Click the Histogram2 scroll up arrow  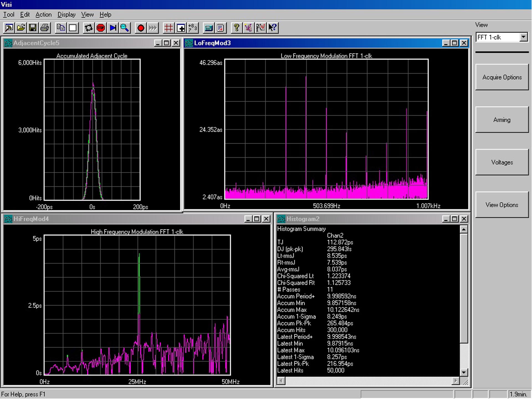[x=464, y=229]
